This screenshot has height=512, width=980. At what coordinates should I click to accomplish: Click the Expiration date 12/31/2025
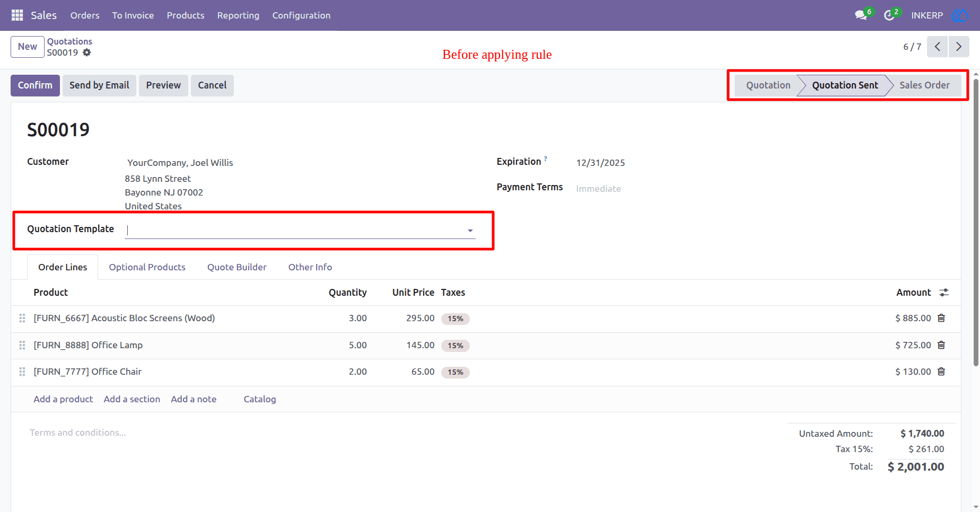point(601,163)
